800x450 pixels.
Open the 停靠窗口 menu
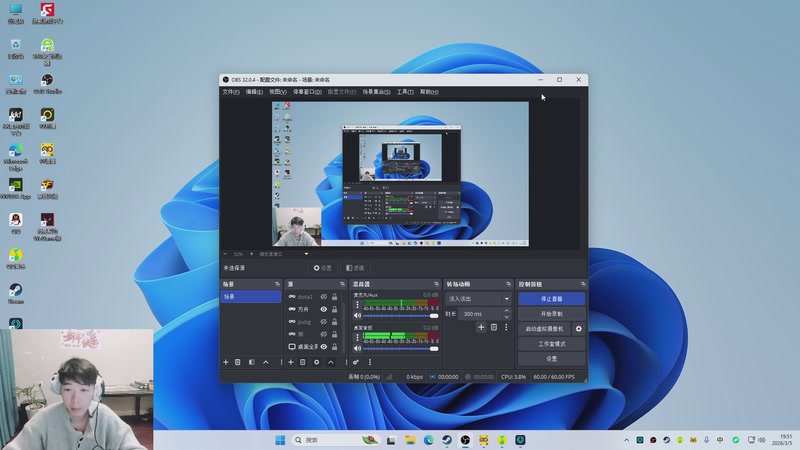[x=307, y=92]
